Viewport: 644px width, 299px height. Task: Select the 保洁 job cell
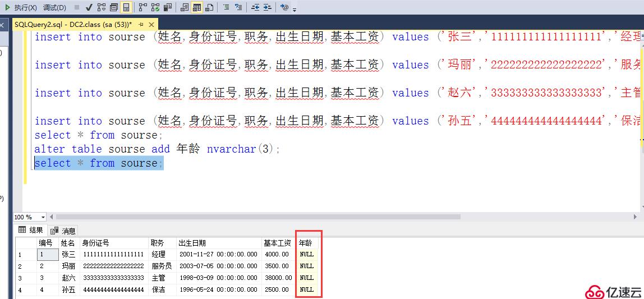pos(163,289)
